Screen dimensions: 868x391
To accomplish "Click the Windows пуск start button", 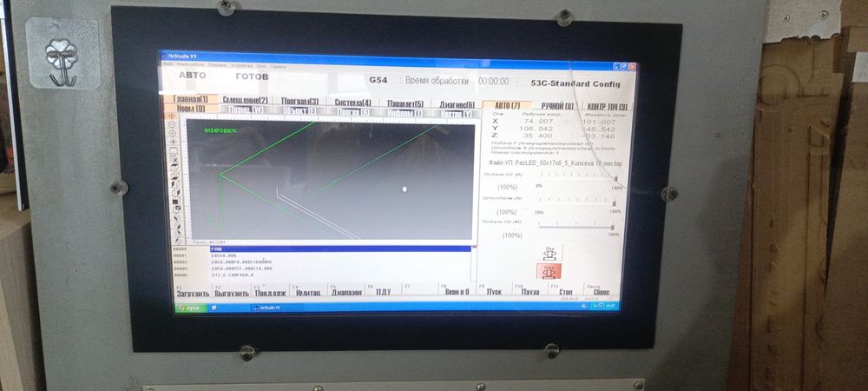I will (x=190, y=308).
